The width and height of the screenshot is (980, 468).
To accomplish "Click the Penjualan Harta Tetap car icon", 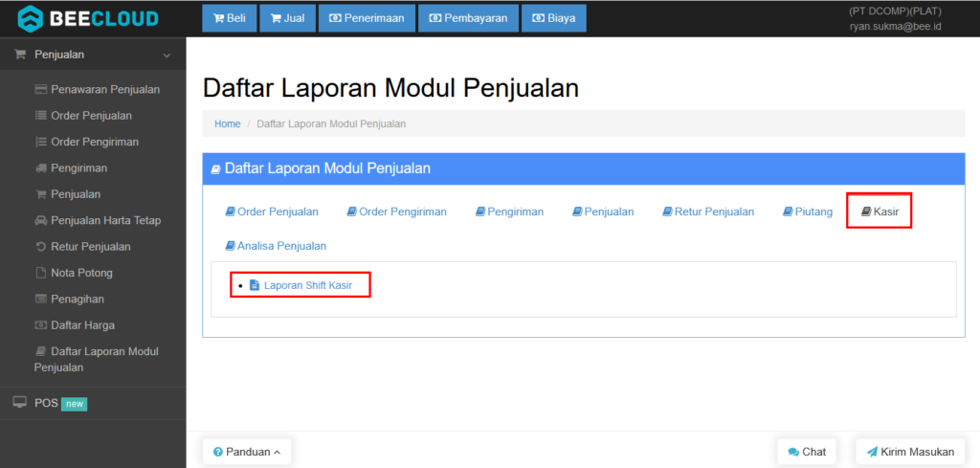I will click(x=40, y=220).
